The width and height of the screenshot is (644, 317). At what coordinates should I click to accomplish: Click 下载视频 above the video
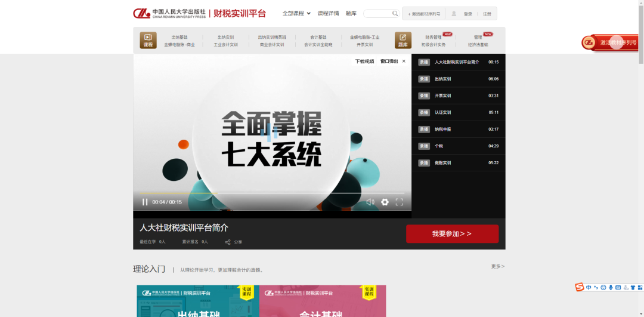coord(365,61)
